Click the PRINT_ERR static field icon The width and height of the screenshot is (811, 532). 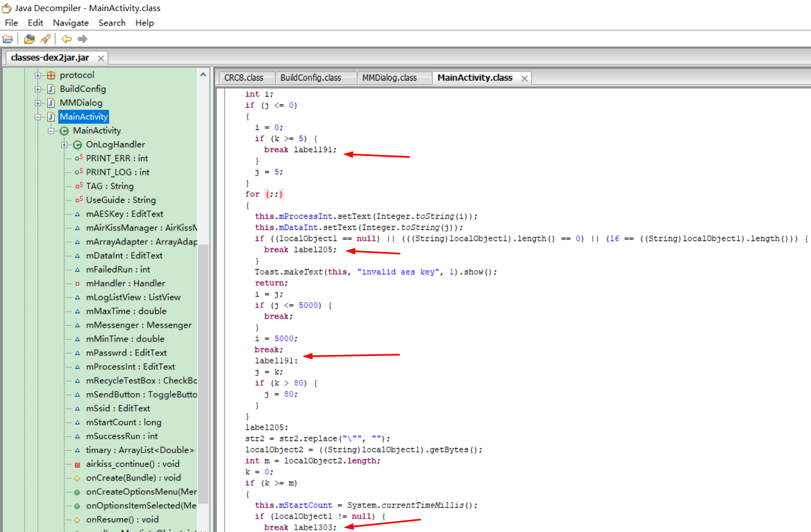[78, 158]
